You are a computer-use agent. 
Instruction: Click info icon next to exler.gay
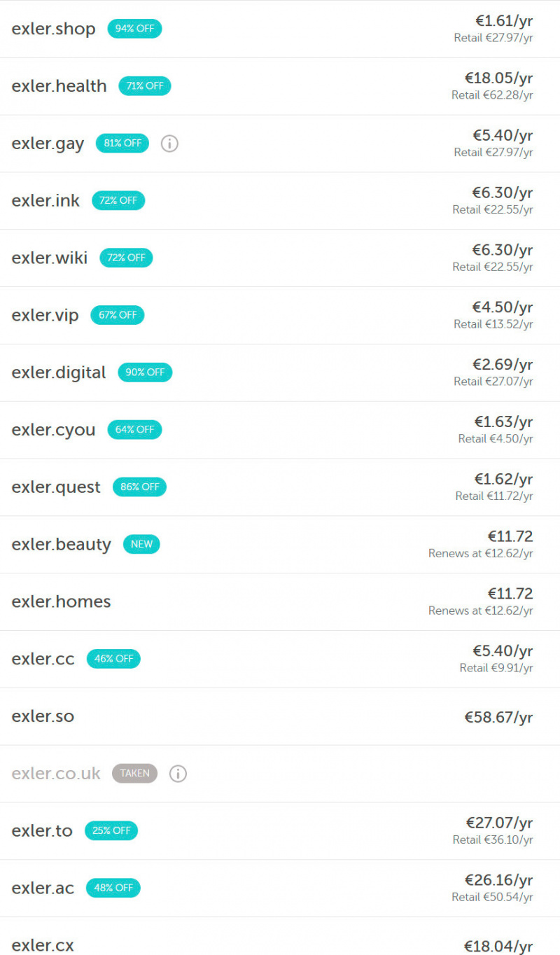pyautogui.click(x=169, y=144)
